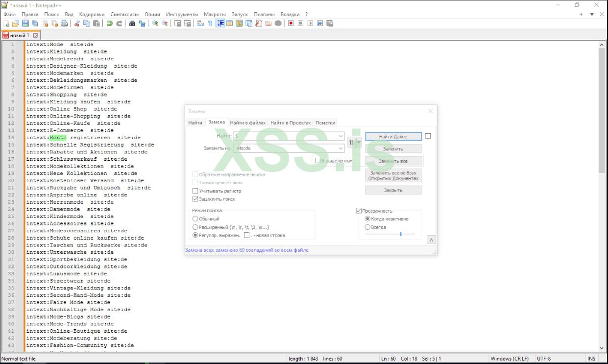This screenshot has width=608, height=364.
Task: Open Find with the binoculars icon
Action: (132, 23)
